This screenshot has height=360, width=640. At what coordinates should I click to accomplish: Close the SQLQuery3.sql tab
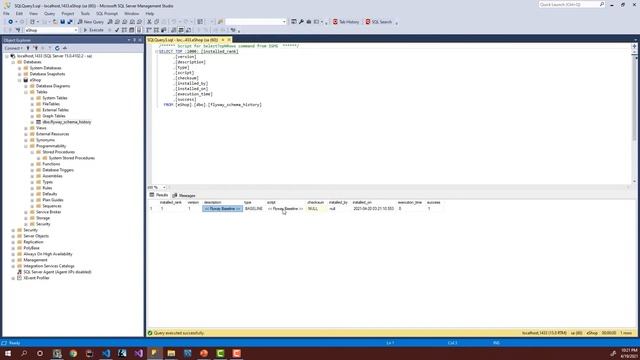[x=229, y=40]
